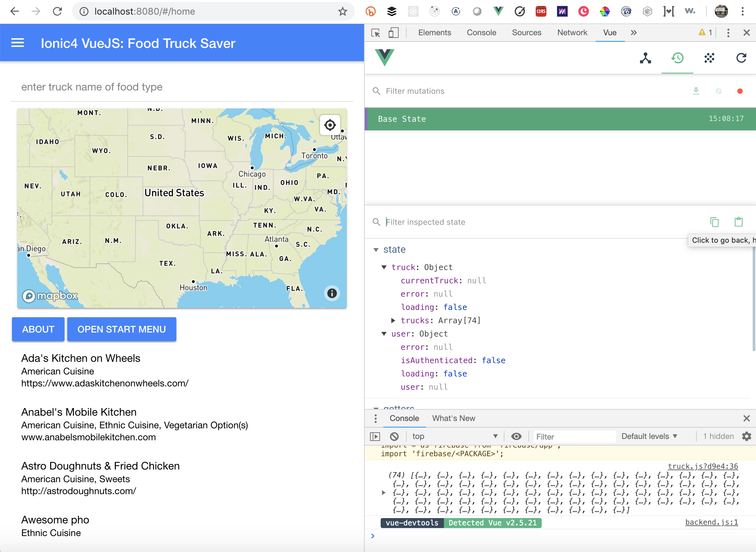Open the truck.js?d9e4:36 source link
This screenshot has height=552, width=756.
coord(702,466)
